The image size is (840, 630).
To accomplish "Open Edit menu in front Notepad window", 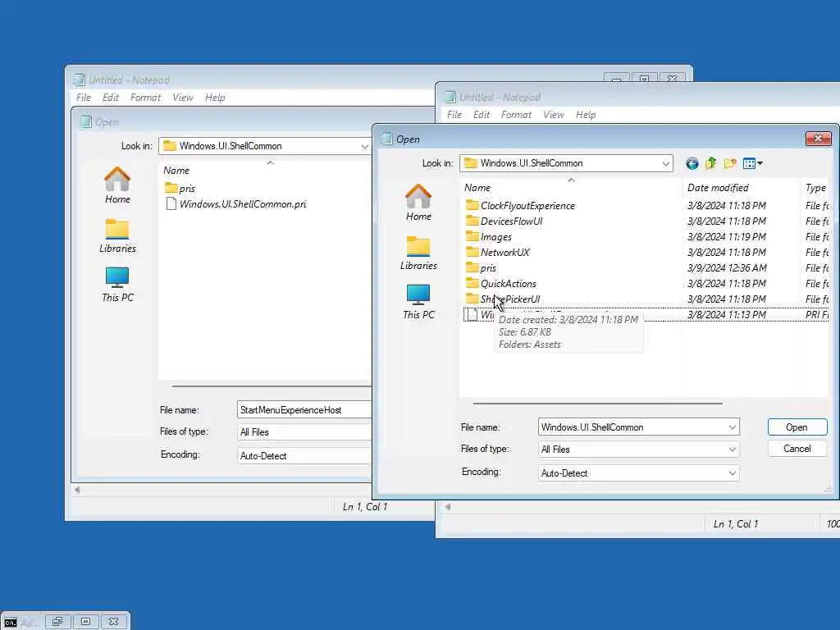I will coord(481,115).
